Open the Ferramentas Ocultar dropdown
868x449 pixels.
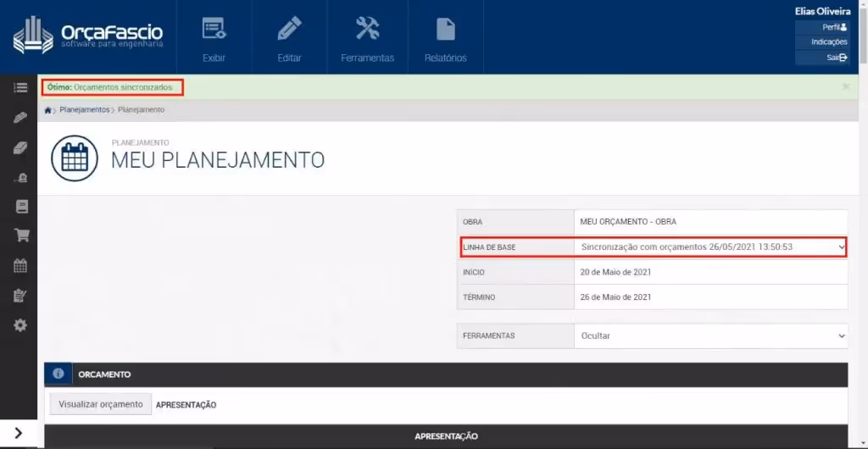(x=711, y=335)
